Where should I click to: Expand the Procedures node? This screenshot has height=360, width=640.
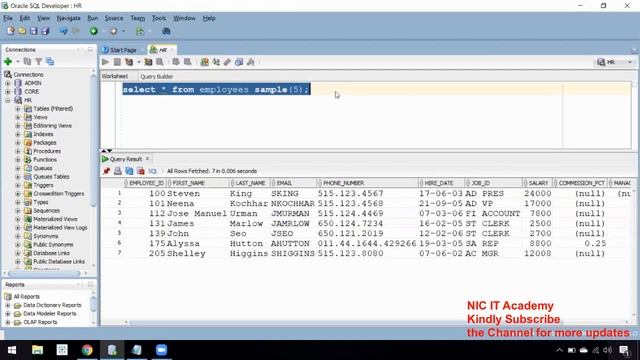pos(18,151)
